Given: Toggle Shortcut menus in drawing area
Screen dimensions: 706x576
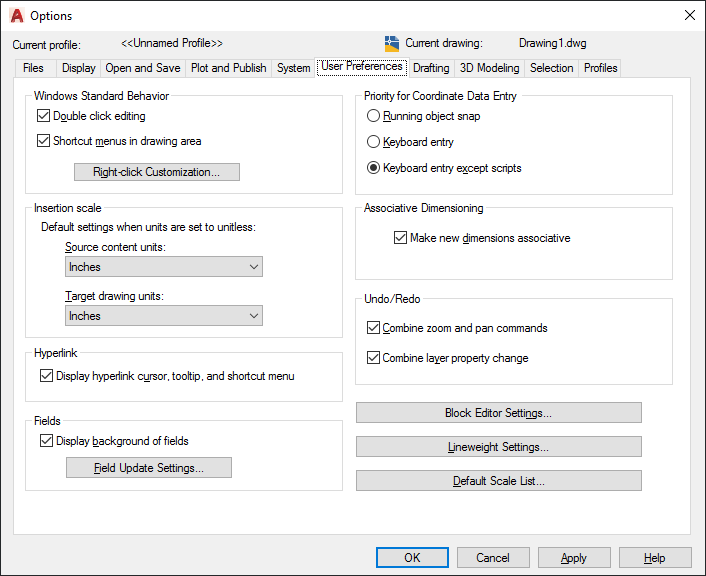Looking at the screenshot, I should pos(43,141).
